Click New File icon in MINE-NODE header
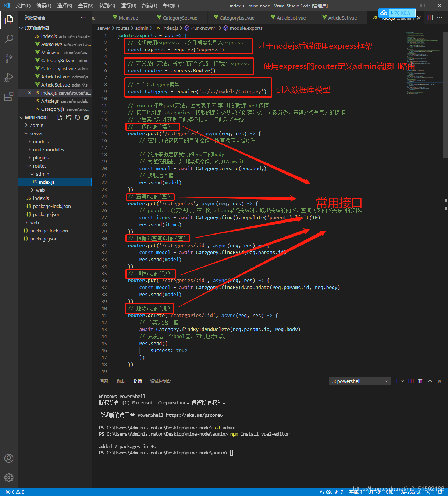The width and height of the screenshot is (448, 496). [x=60, y=117]
